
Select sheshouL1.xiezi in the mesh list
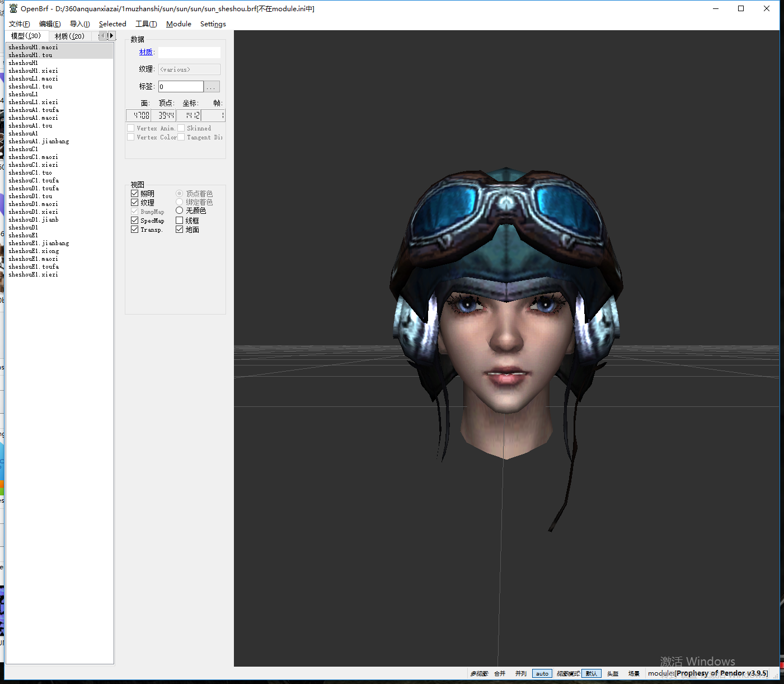(59, 102)
